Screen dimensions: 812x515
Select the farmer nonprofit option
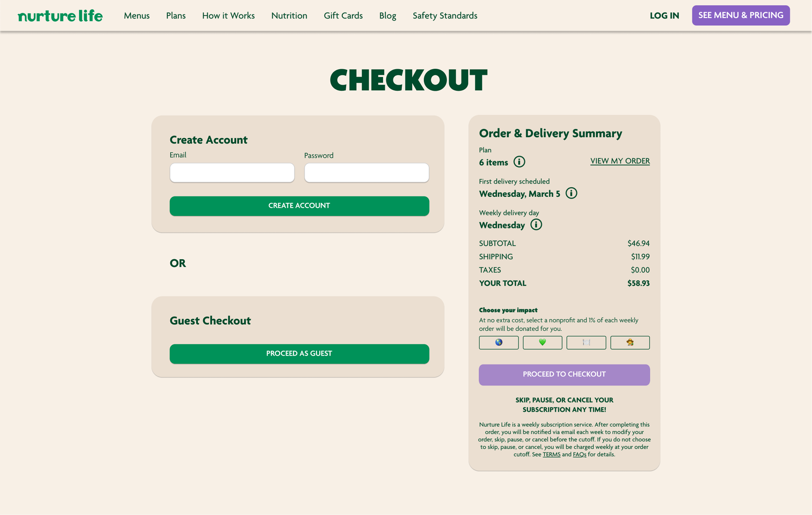point(629,342)
